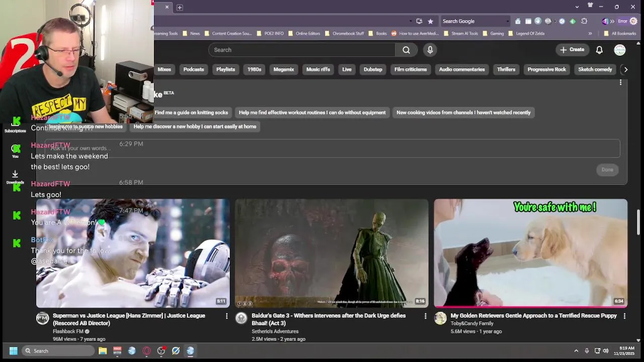
Task: Open the Legend Of Zelda bookmark folder
Action: pos(525,33)
